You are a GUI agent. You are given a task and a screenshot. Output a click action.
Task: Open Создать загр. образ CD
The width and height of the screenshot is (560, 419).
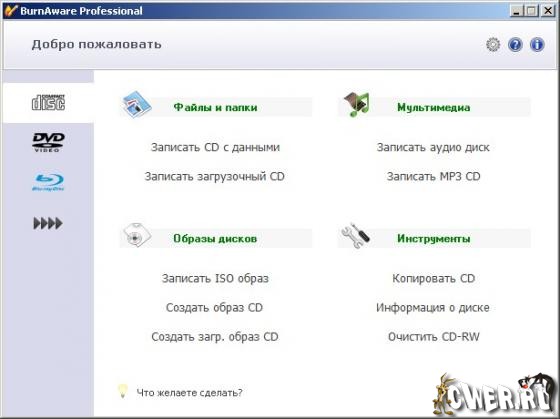tap(215, 337)
